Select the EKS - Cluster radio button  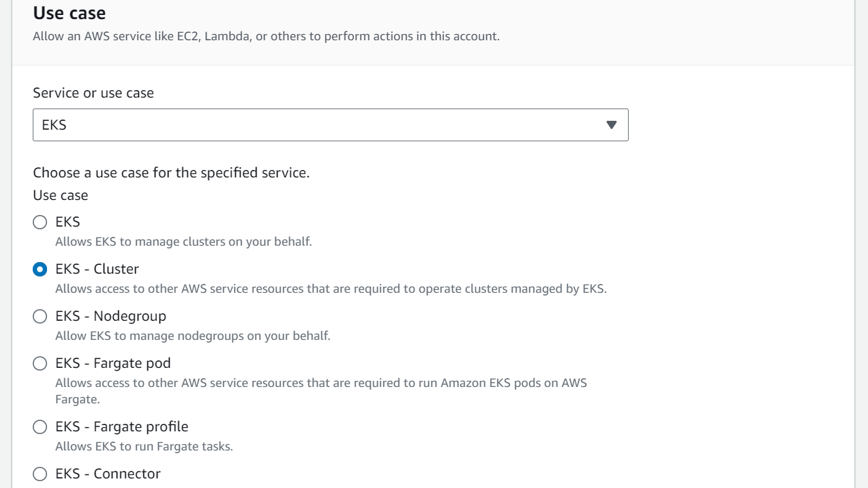coord(40,269)
